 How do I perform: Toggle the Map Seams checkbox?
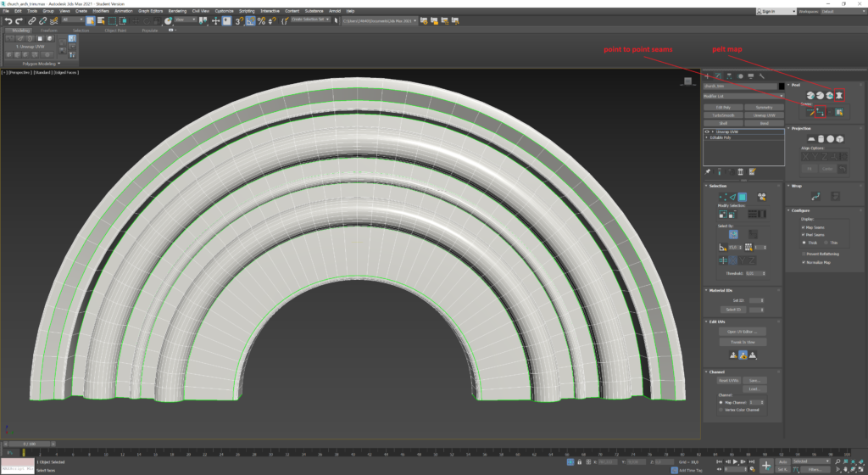point(804,227)
